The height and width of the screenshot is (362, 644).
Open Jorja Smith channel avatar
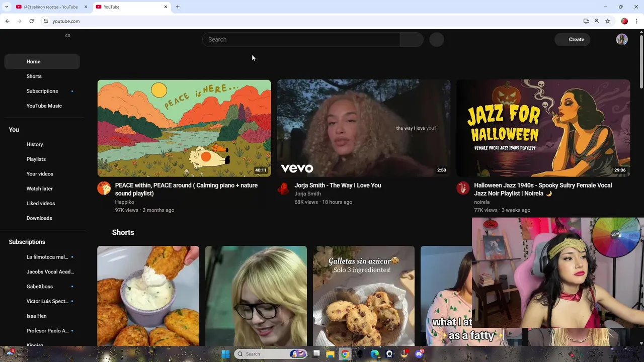point(283,188)
